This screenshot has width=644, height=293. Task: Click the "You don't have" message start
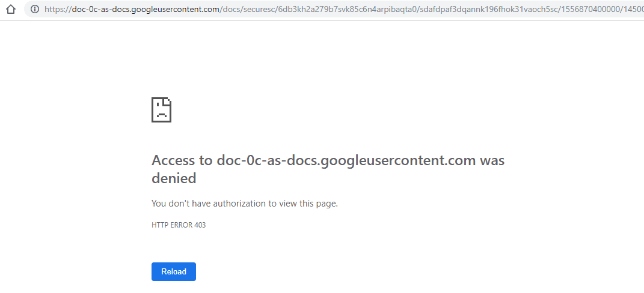[x=181, y=204]
